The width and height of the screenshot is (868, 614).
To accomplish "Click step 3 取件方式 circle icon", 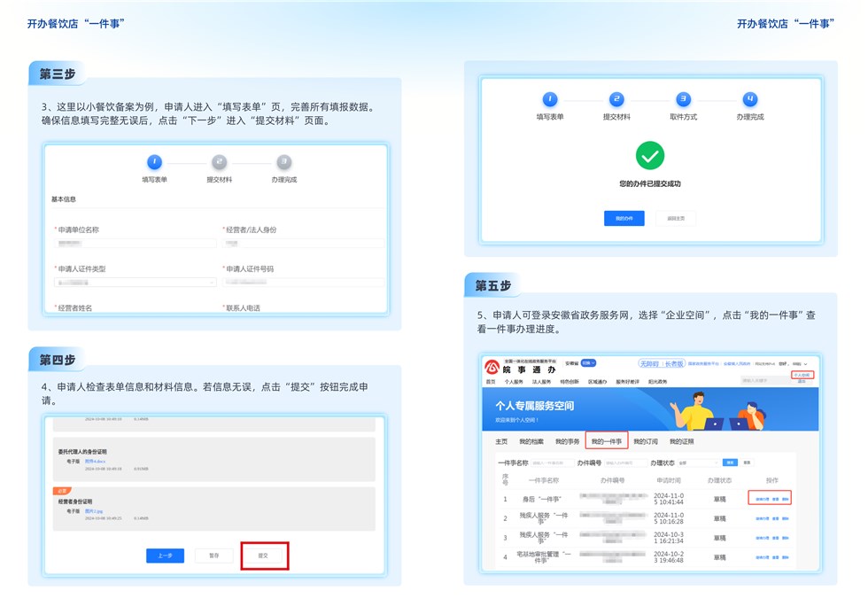I will [x=683, y=99].
